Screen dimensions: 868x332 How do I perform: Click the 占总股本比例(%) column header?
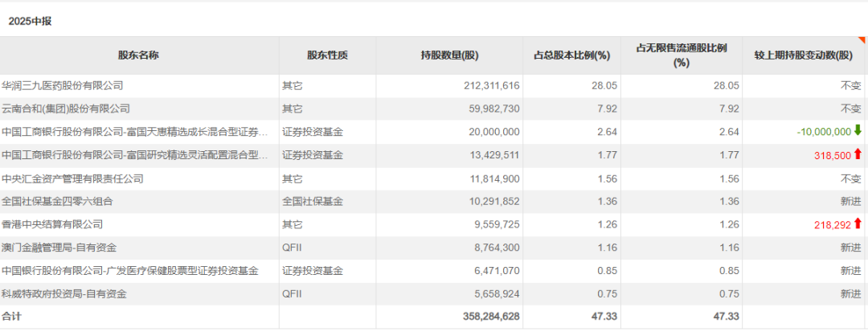pos(572,55)
